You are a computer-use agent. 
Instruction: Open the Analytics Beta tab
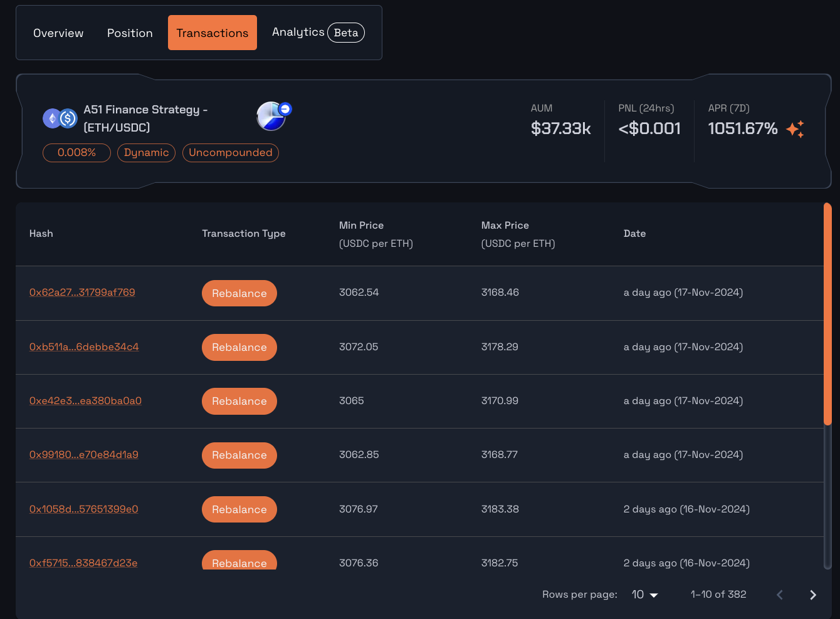click(x=317, y=33)
